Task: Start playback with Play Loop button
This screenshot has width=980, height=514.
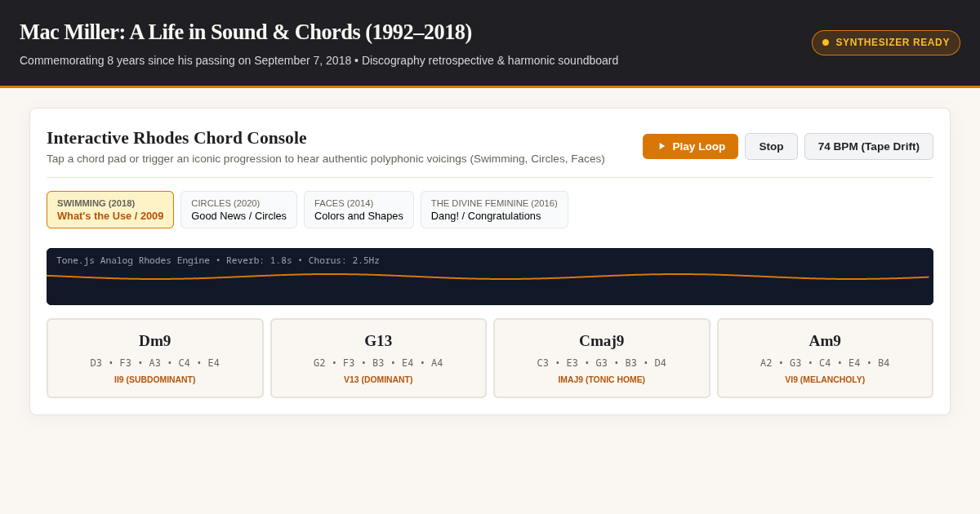Action: [690, 147]
